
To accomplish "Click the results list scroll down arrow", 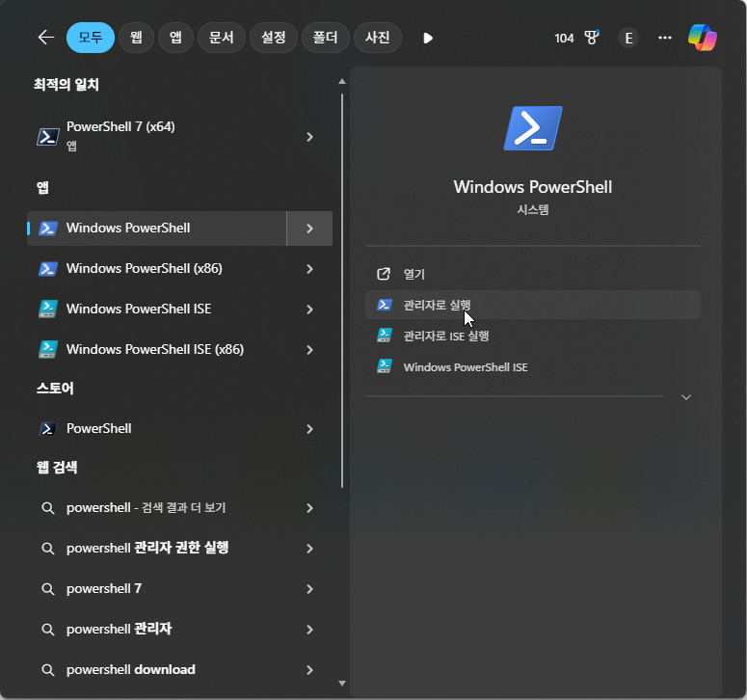I will pyautogui.click(x=342, y=684).
